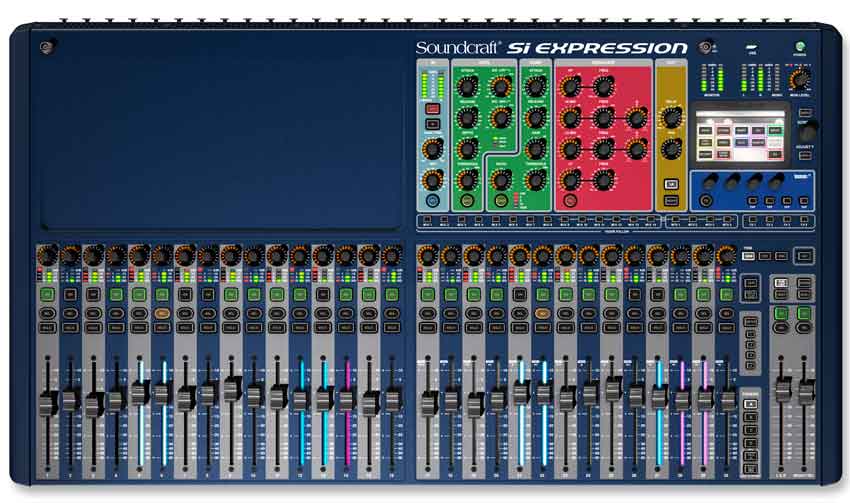Click the LR master fader cap
This screenshot has height=503, width=850.
pos(782,390)
